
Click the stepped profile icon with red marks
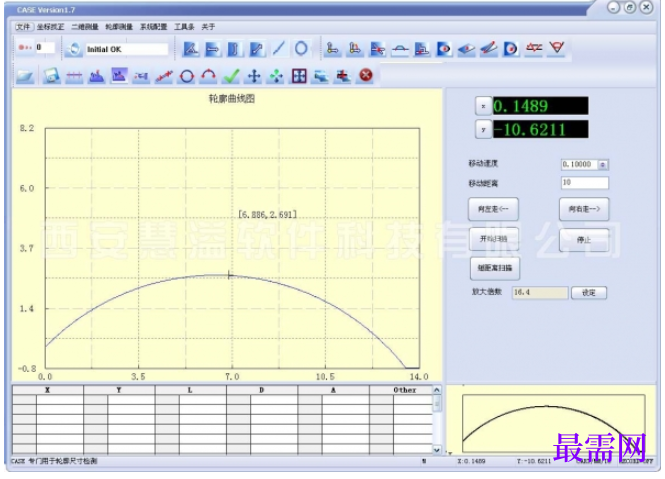point(422,49)
